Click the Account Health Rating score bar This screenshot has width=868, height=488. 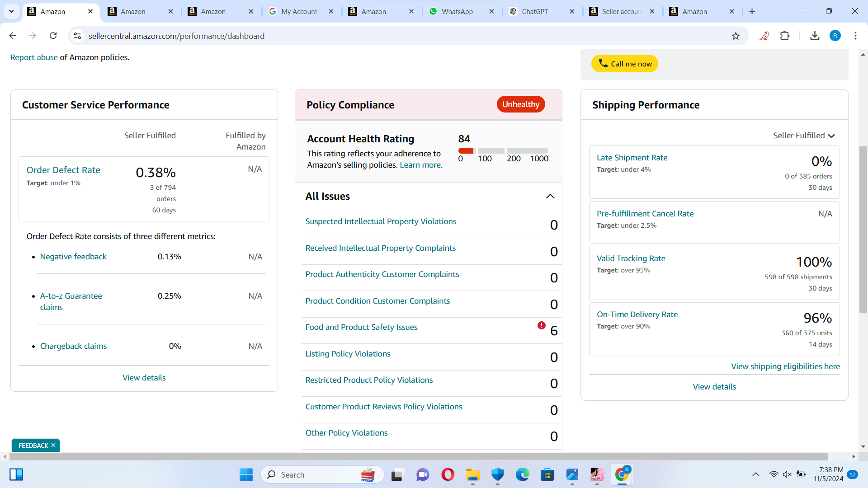point(503,150)
